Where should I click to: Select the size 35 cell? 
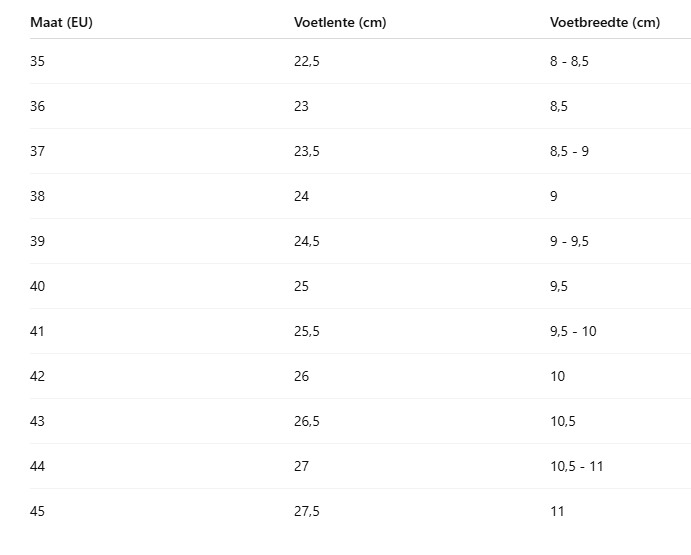(x=37, y=61)
